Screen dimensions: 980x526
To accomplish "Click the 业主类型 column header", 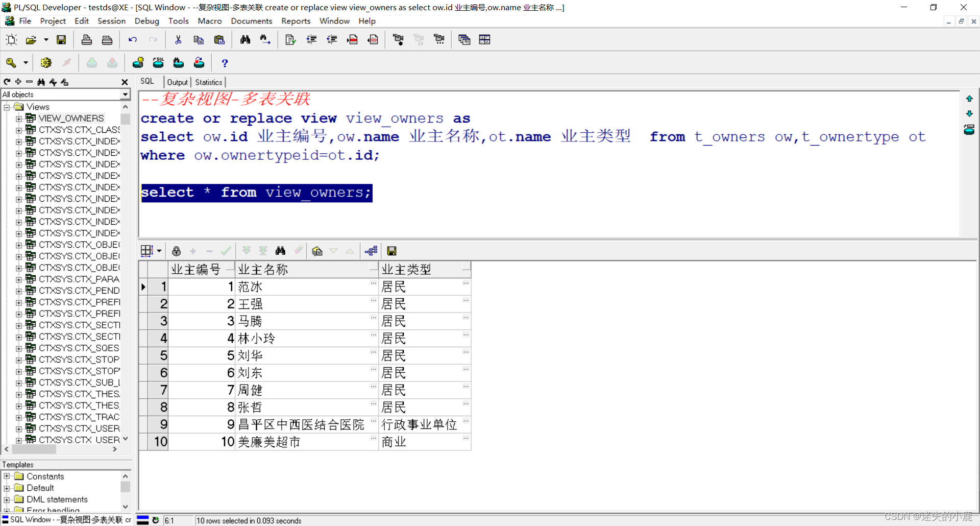I will (425, 270).
